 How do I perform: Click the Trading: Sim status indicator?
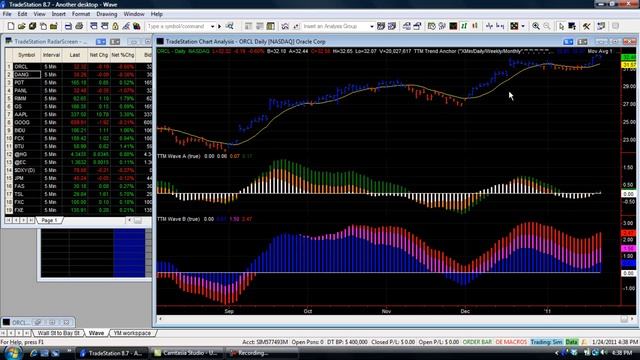(x=546, y=342)
